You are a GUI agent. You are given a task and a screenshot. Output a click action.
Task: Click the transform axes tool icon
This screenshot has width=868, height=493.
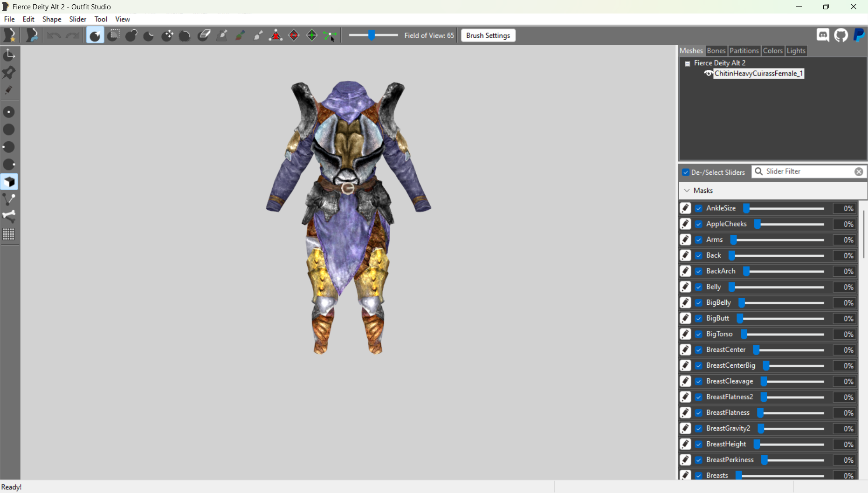[x=9, y=55]
